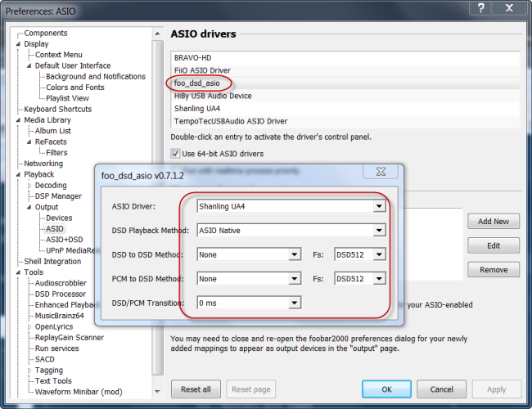Open Album List page
The image size is (532, 409).
[x=53, y=131]
